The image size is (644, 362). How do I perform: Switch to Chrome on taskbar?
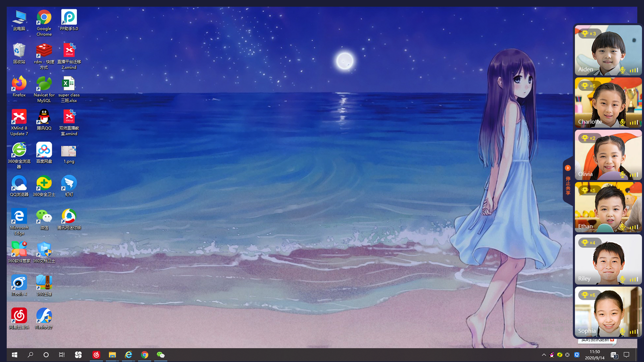(145, 355)
